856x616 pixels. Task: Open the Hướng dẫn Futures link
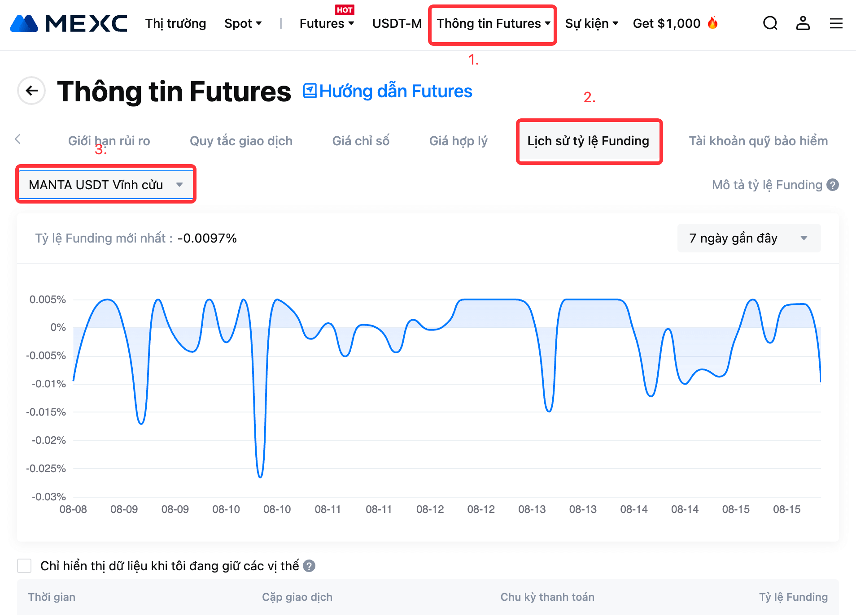coord(388,91)
